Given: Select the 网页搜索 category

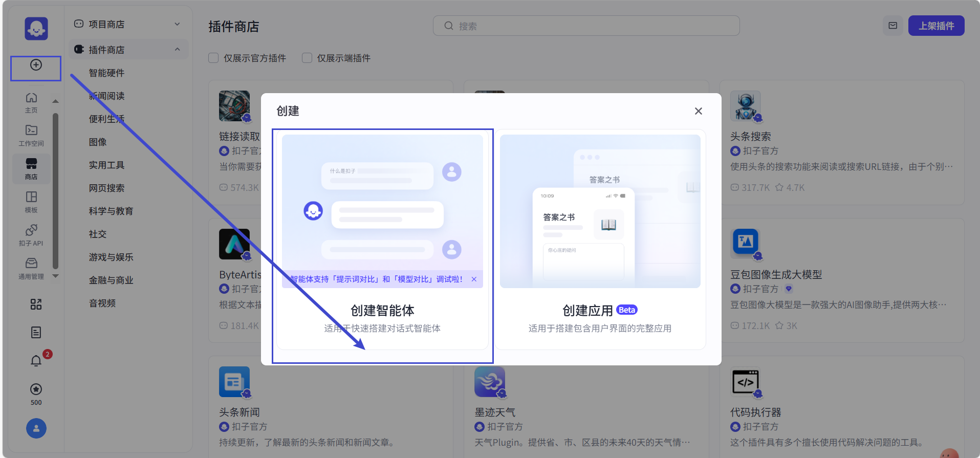Looking at the screenshot, I should (x=107, y=188).
